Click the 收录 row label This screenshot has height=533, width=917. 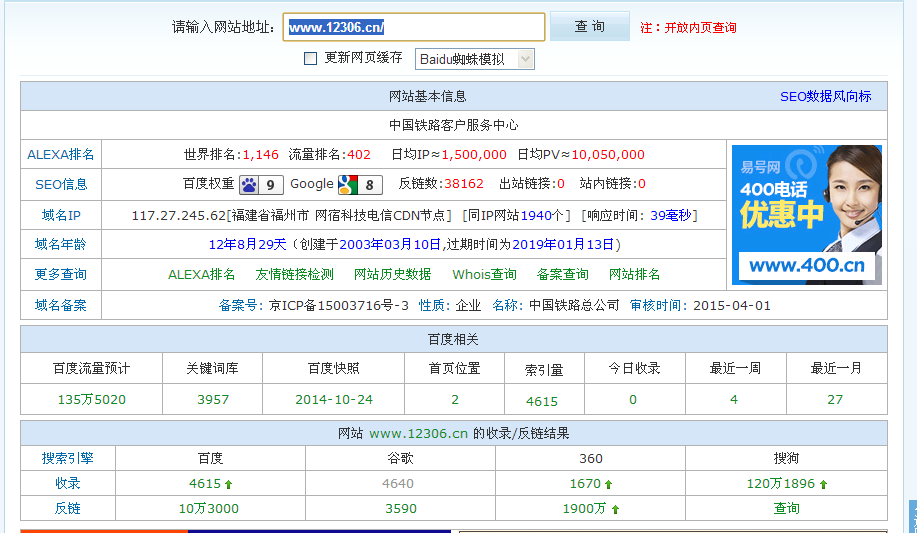[68, 483]
